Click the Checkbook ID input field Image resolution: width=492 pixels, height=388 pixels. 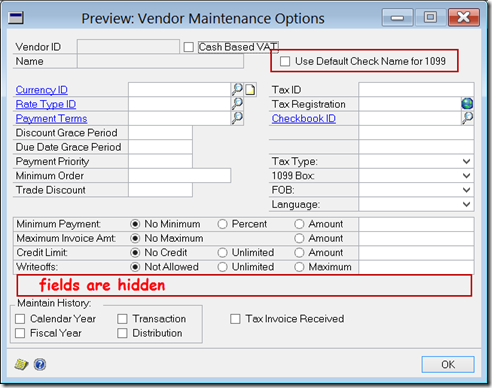tap(410, 118)
